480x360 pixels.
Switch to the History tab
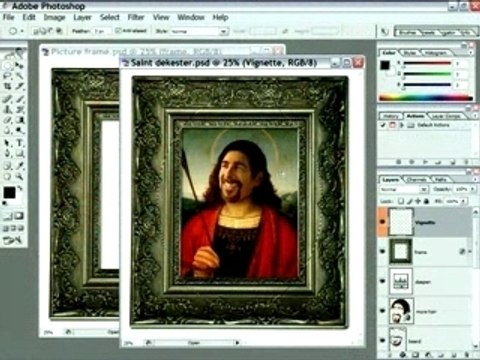tap(391, 116)
